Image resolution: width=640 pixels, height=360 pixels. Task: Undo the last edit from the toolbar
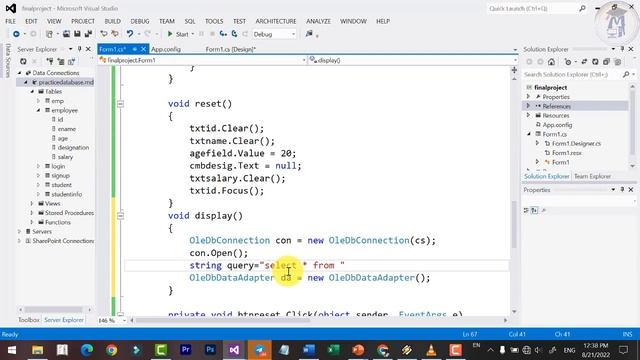129,34
